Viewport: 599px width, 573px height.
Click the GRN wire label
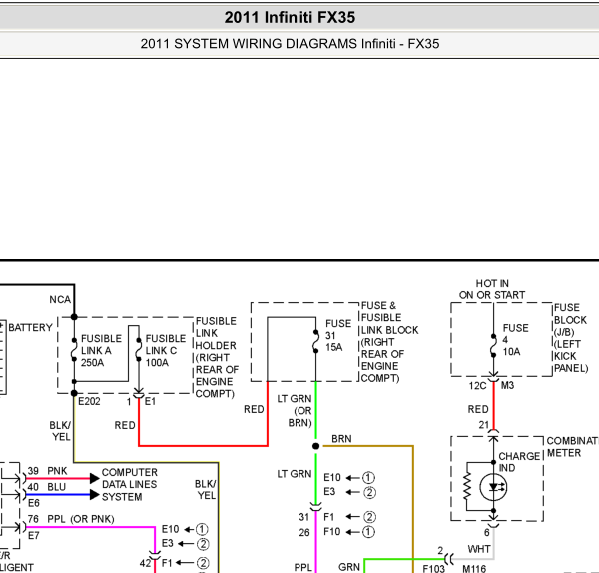(x=349, y=567)
